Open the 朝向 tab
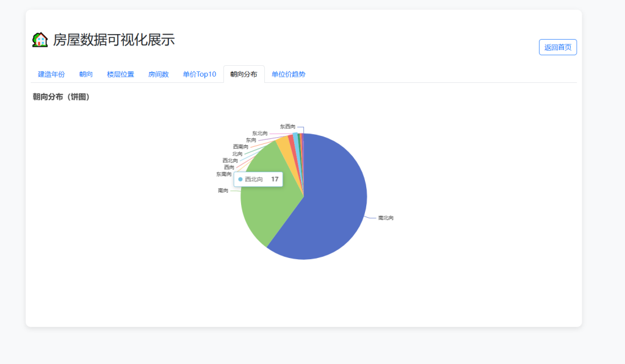The image size is (625, 364). coord(86,74)
